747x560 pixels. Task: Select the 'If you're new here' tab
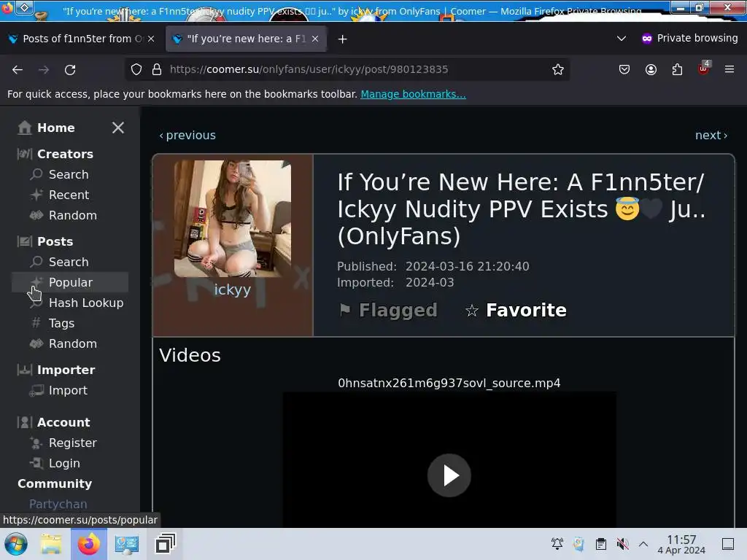(246, 39)
